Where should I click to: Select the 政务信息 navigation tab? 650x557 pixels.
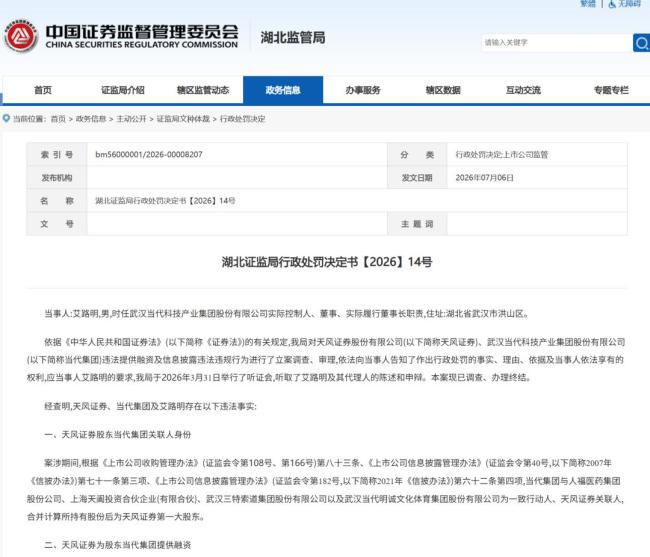coord(283,90)
